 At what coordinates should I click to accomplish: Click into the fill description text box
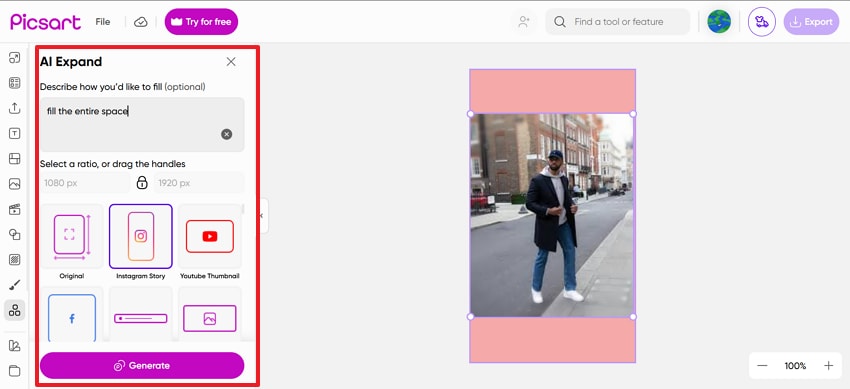coord(142,125)
